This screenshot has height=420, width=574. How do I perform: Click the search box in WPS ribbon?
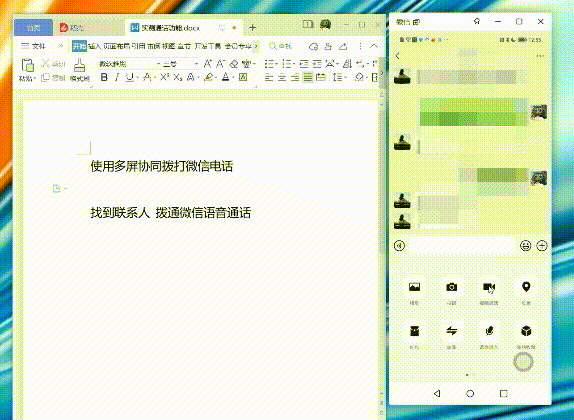[x=281, y=46]
